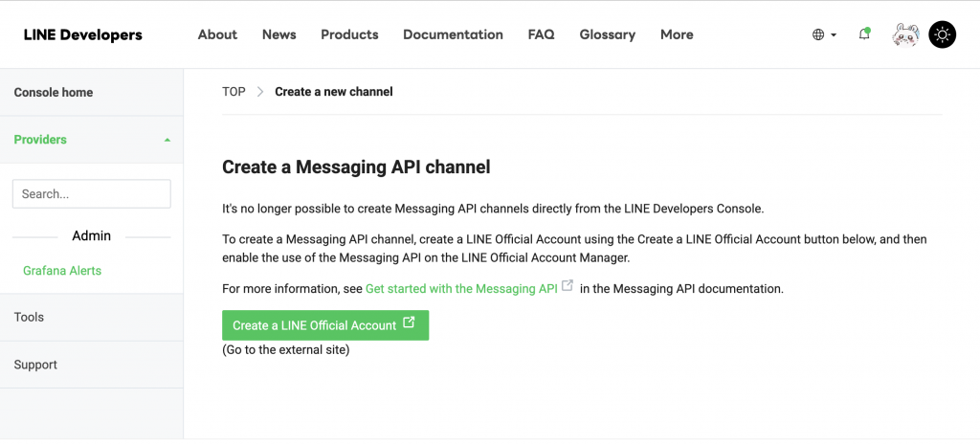
Task: Click the Go to the external site note
Action: (x=285, y=350)
